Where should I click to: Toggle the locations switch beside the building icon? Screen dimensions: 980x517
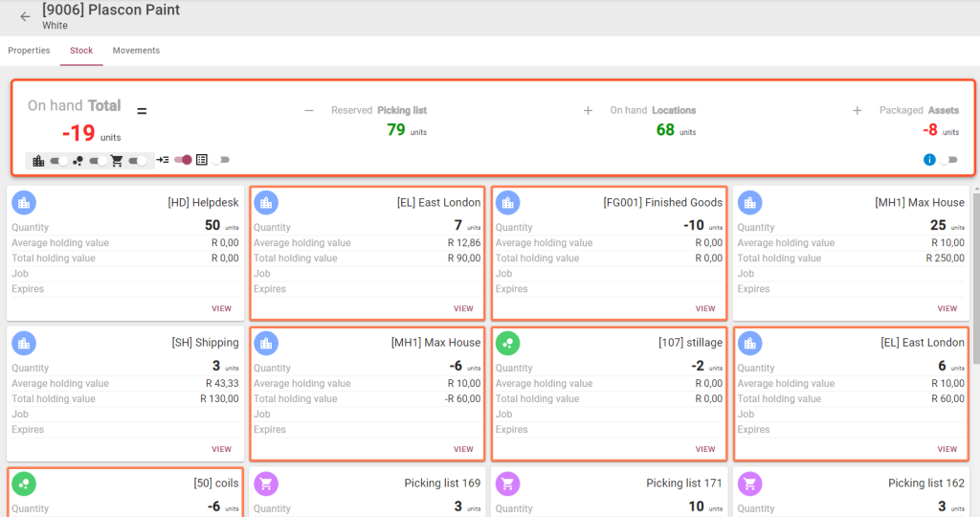(x=59, y=161)
